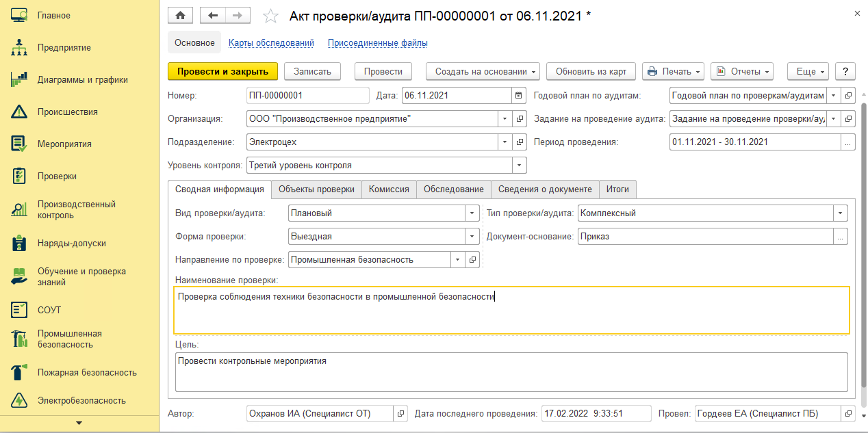Image resolution: width=868 pixels, height=433 pixels.
Task: Click into the Наименование проверки text area
Action: click(512, 310)
